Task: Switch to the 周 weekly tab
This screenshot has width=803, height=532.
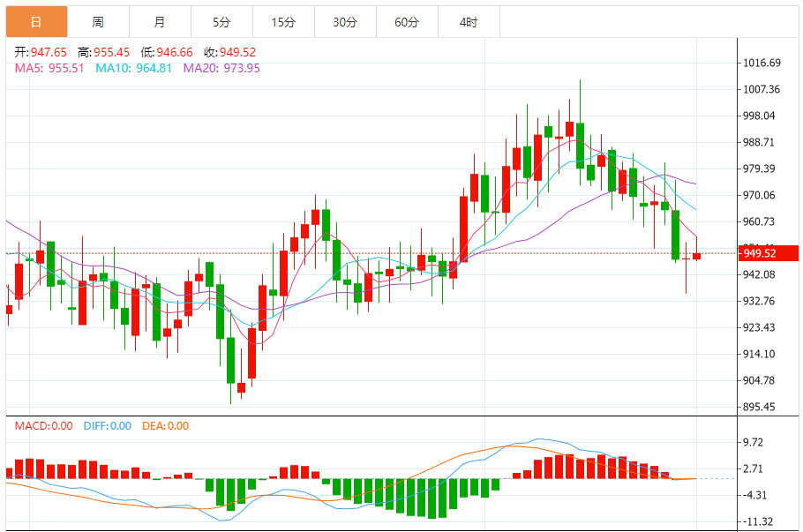Action: coord(98,22)
